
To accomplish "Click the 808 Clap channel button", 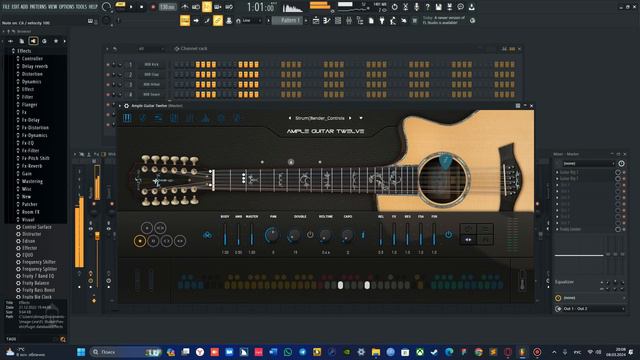I will coord(151,74).
